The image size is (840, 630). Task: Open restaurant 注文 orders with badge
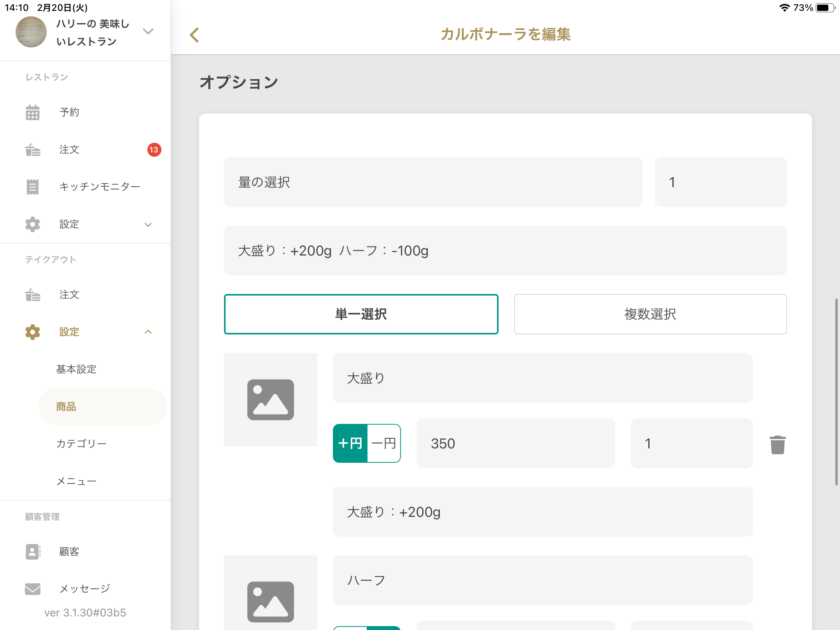(69, 150)
